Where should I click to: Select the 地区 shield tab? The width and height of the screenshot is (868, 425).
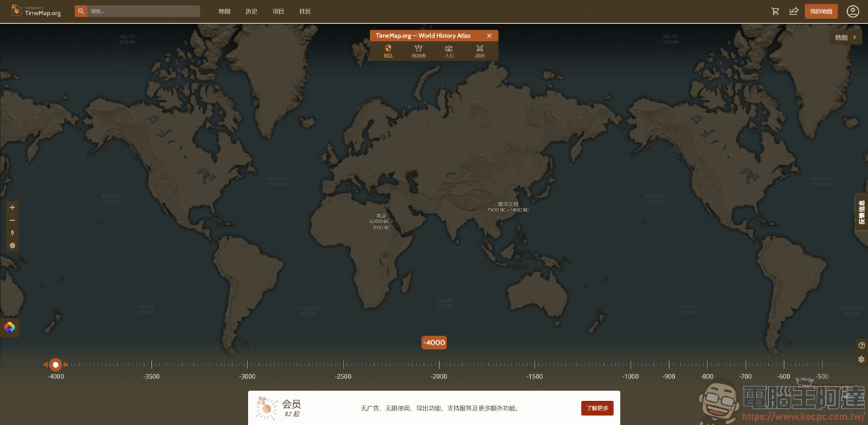(388, 51)
